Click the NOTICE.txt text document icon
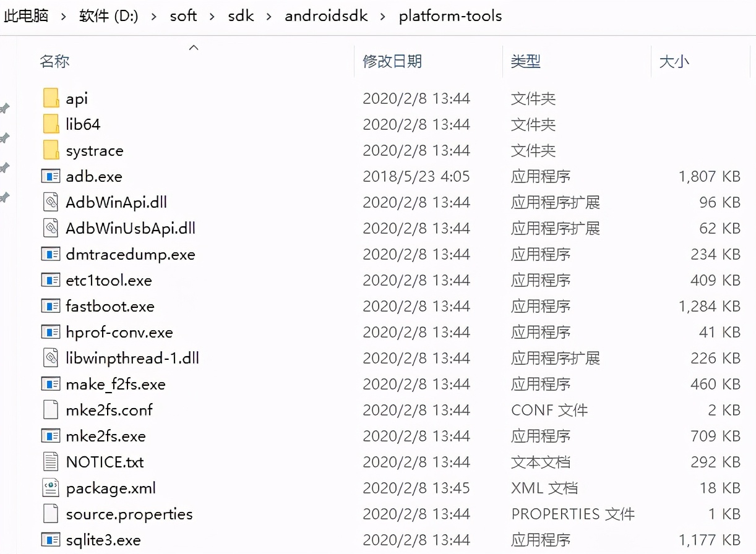The height and width of the screenshot is (554, 756). pyautogui.click(x=51, y=462)
